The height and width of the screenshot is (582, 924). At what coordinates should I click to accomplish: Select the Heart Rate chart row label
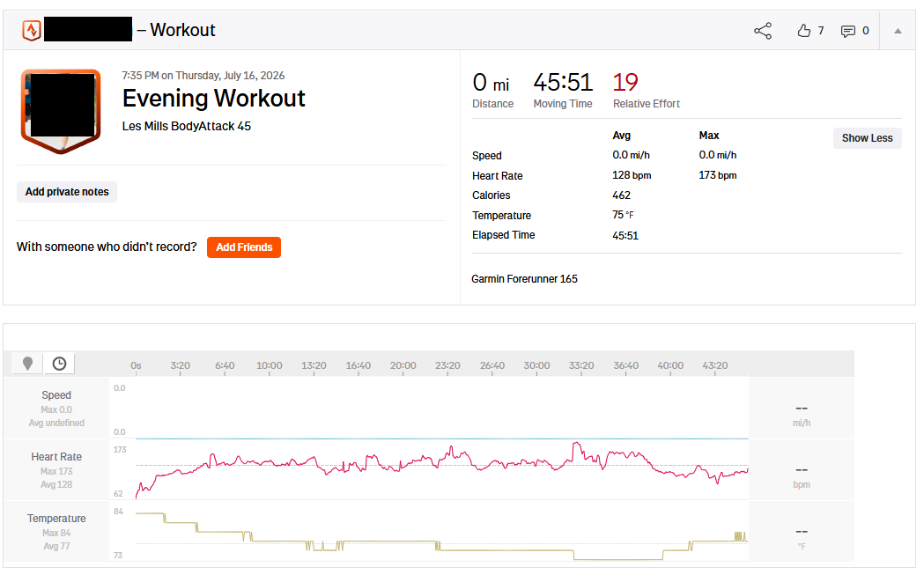[x=56, y=456]
